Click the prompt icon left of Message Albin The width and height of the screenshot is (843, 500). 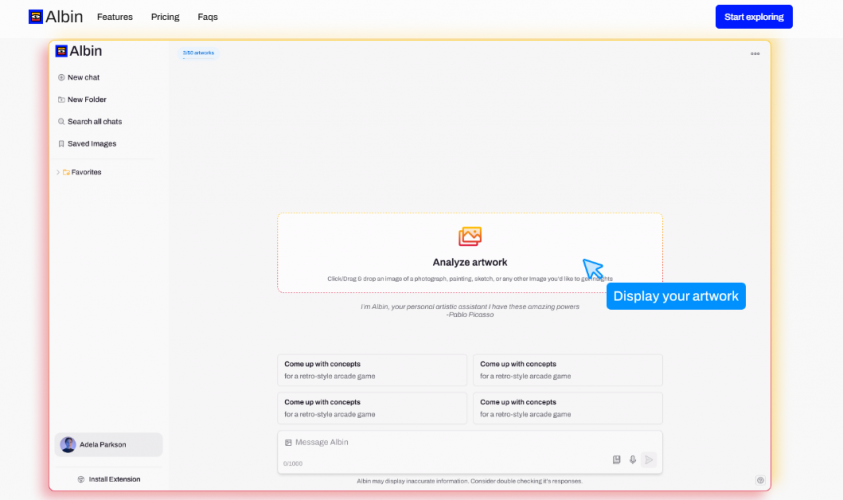[x=288, y=442]
